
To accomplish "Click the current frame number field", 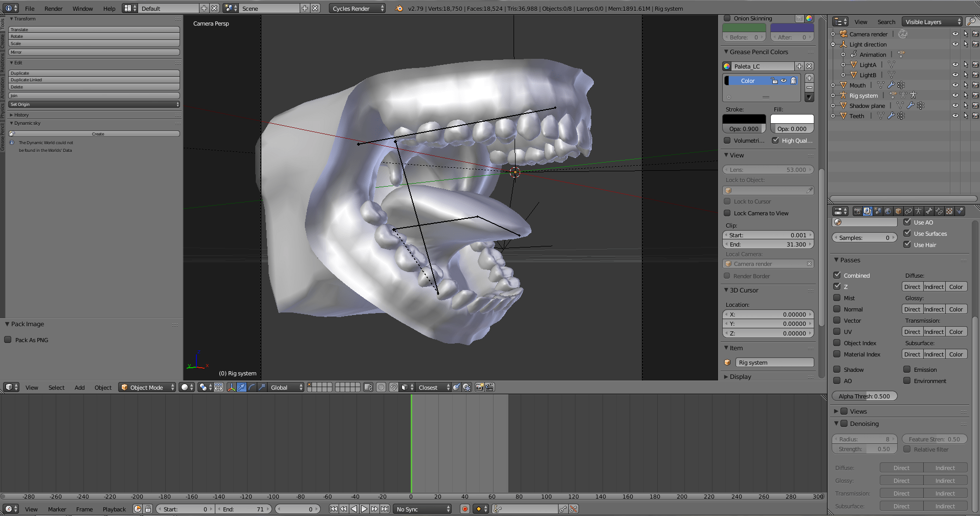I will click(x=298, y=509).
